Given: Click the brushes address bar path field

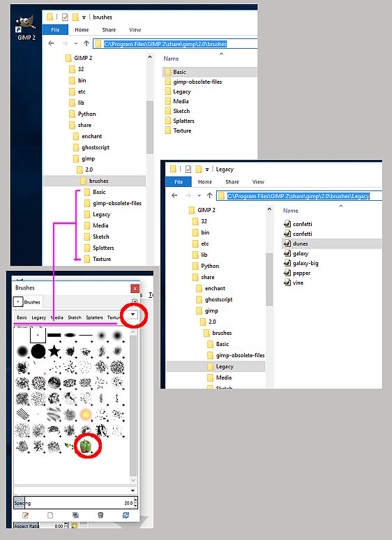Looking at the screenshot, I should 176,44.
